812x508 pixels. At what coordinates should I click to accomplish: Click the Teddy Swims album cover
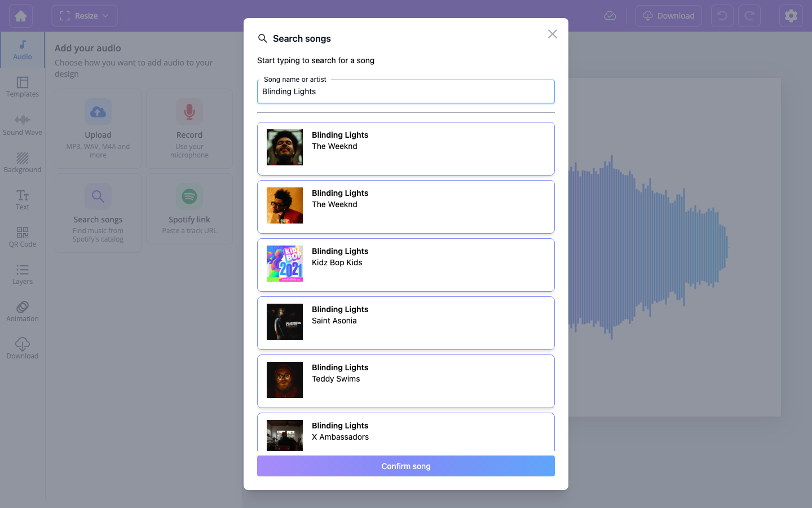[x=285, y=380]
